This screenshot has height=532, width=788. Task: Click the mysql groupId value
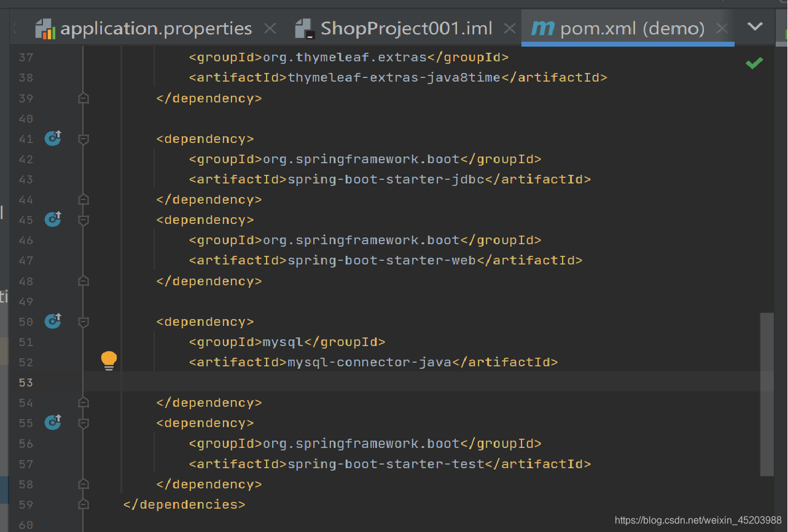tap(283, 342)
